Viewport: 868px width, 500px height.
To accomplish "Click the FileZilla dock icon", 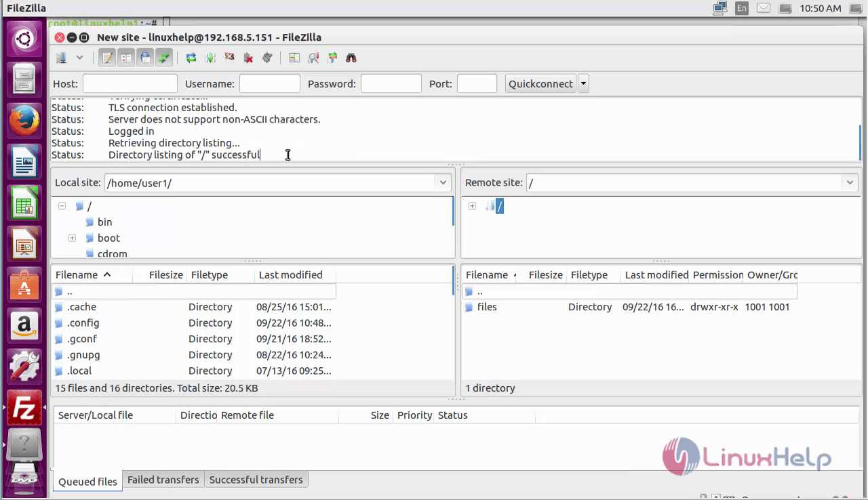I will pyautogui.click(x=24, y=408).
